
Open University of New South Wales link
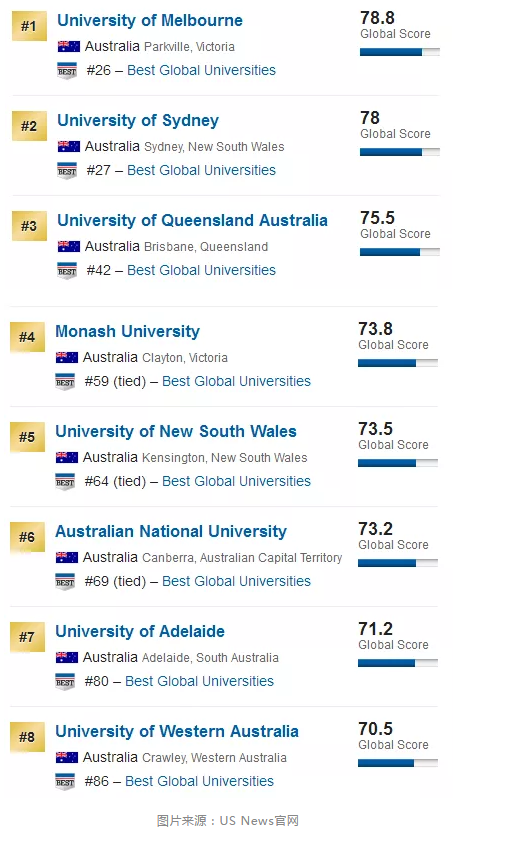coord(176,431)
